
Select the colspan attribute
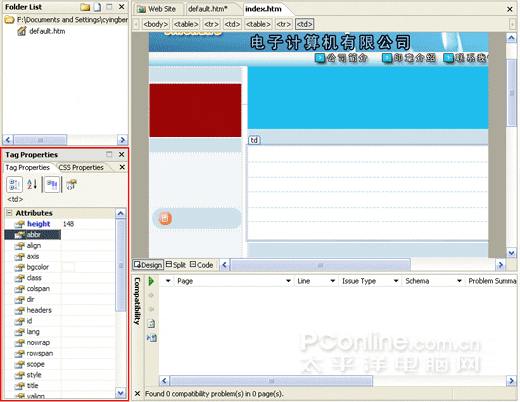[38, 289]
